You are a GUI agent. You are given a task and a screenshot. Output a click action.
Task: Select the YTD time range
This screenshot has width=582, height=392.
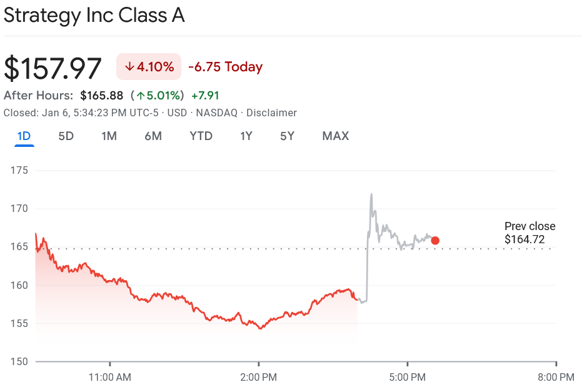(201, 136)
